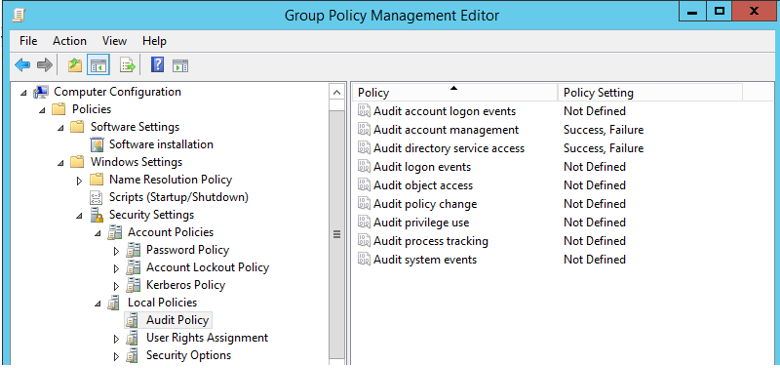The width and height of the screenshot is (780, 368).
Task: Click the Policies folder icon
Action: pyautogui.click(x=59, y=109)
